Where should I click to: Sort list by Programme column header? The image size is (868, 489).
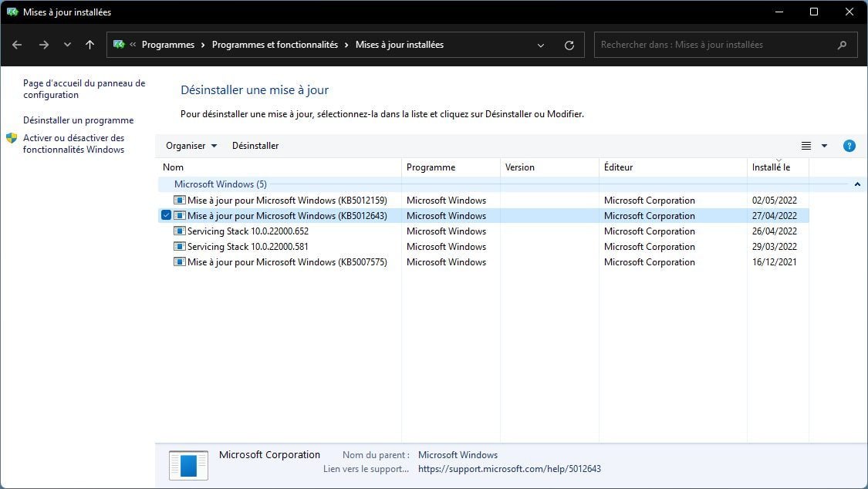[451, 167]
